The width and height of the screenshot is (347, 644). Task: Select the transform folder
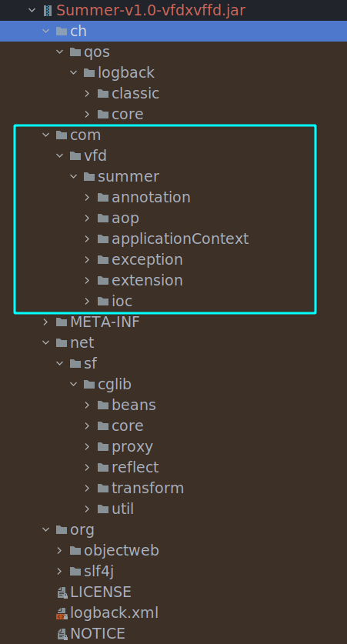pos(148,488)
